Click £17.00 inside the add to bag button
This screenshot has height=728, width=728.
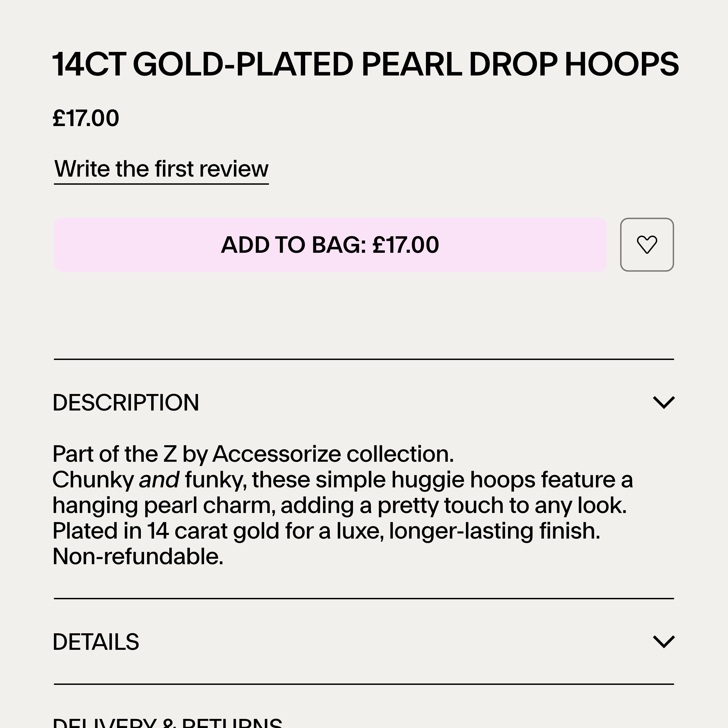[x=406, y=245]
